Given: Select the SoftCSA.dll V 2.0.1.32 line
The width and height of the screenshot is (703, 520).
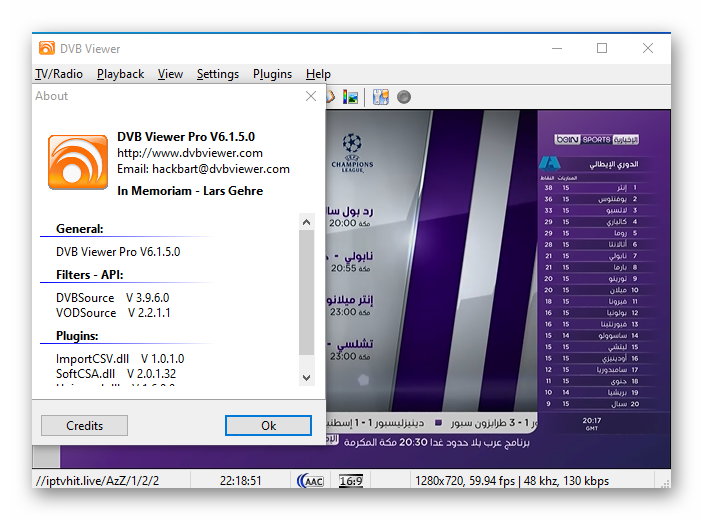Looking at the screenshot, I should tap(116, 373).
